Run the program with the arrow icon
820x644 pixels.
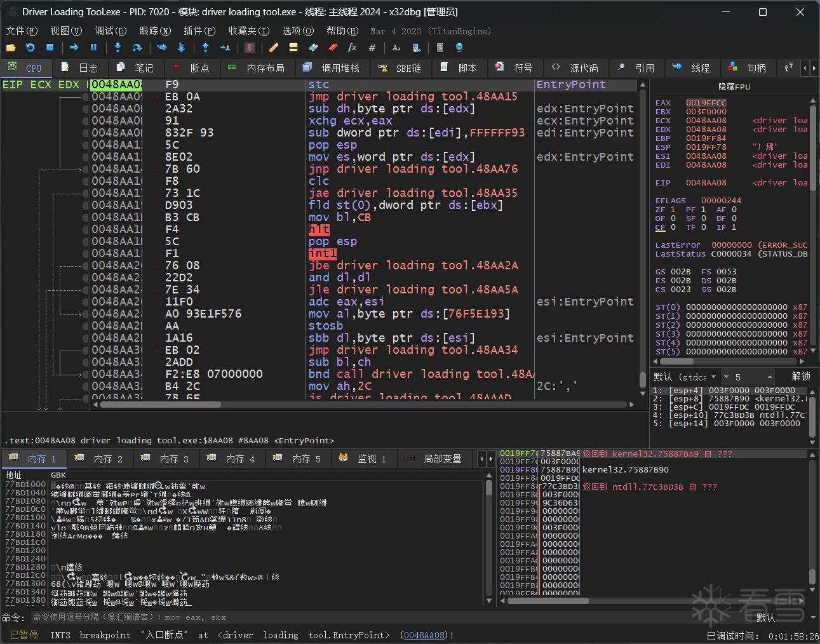click(x=74, y=48)
